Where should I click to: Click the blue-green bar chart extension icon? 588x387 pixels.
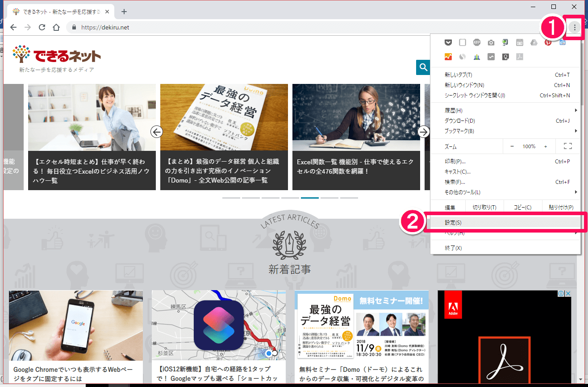point(477,57)
